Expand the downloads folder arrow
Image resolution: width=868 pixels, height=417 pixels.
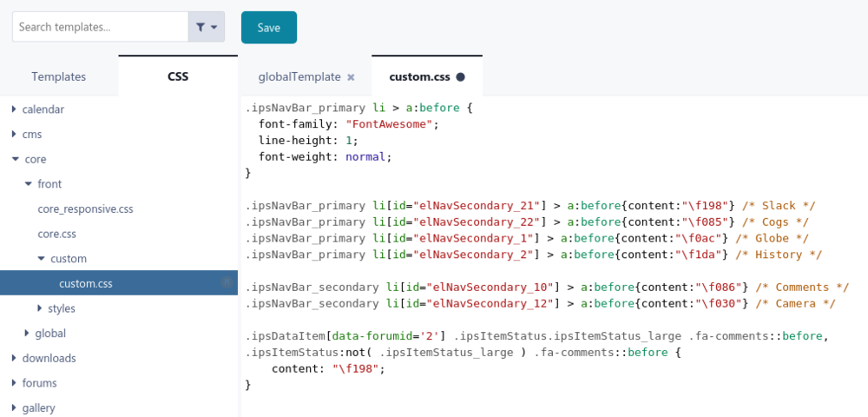15,358
